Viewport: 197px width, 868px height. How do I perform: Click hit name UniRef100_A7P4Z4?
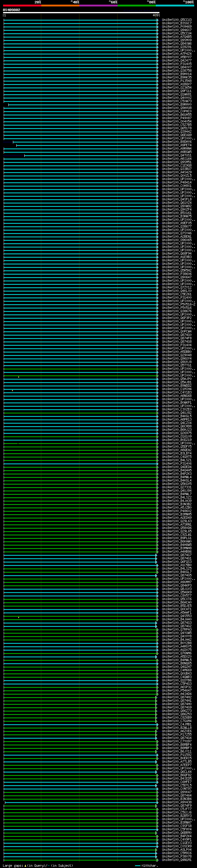[176, 54]
